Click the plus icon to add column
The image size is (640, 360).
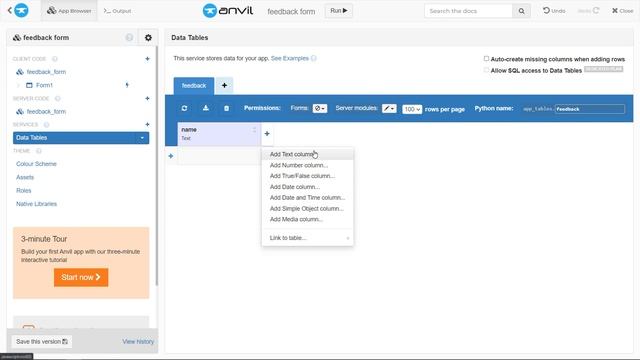pyautogui.click(x=267, y=133)
